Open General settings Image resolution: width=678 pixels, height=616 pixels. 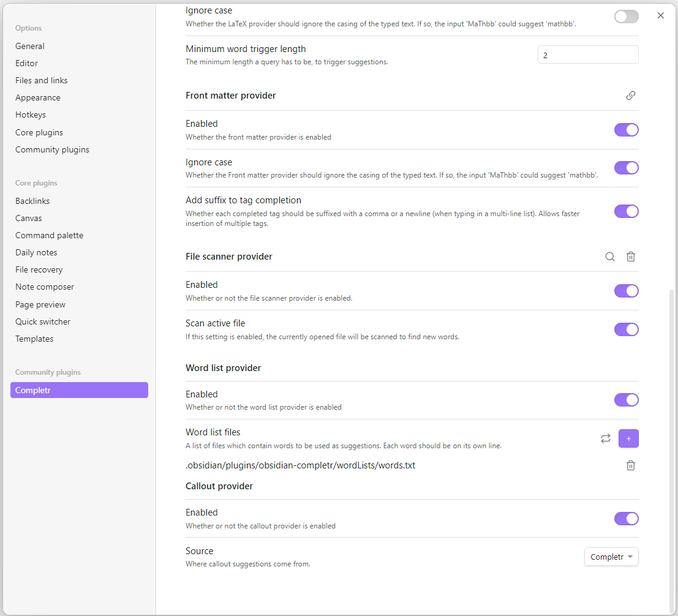[79, 47]
